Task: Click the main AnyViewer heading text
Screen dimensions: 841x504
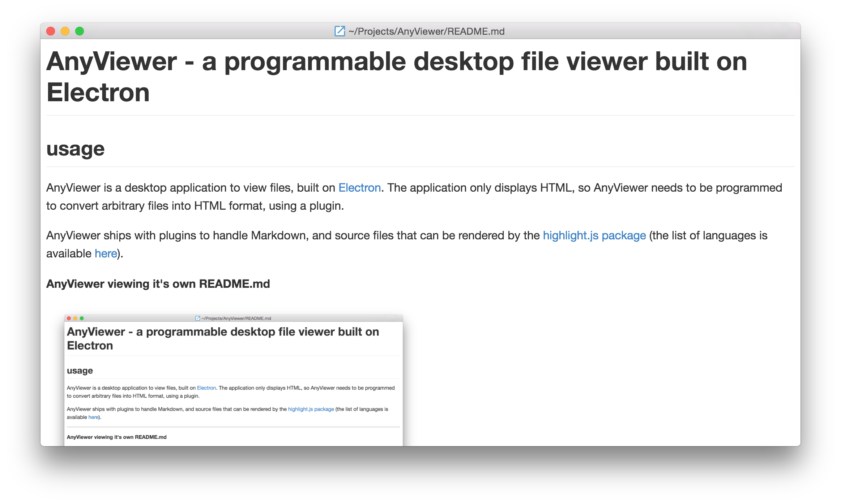Action: tap(396, 61)
